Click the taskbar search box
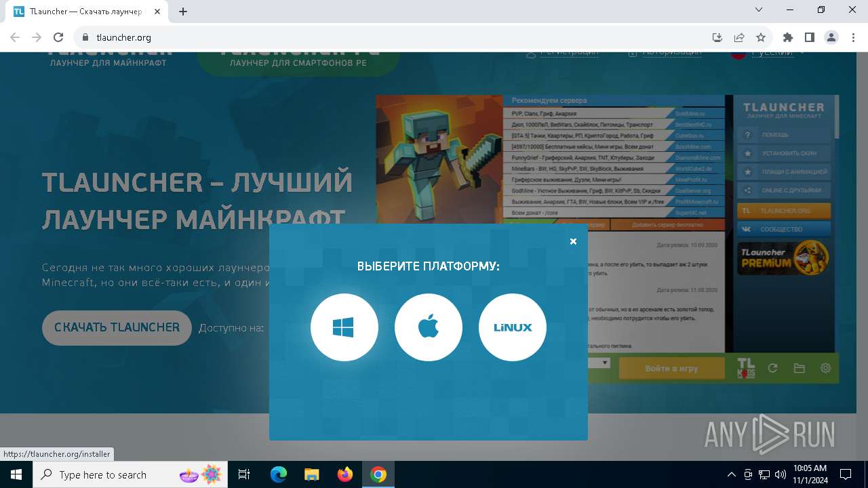This screenshot has height=488, width=868. click(x=132, y=474)
